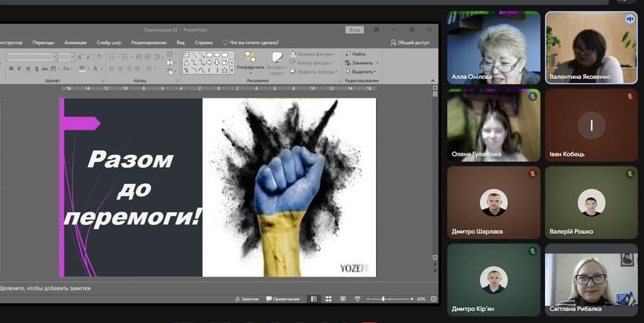Open the Анимация tab
644x323 pixels.
click(75, 43)
